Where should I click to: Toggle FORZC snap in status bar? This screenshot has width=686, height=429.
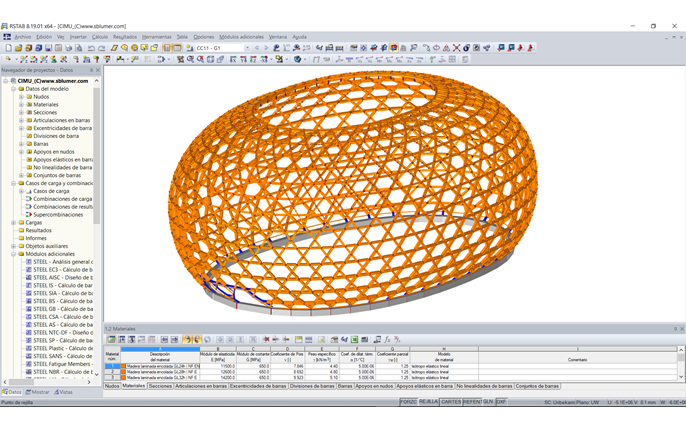(x=408, y=402)
